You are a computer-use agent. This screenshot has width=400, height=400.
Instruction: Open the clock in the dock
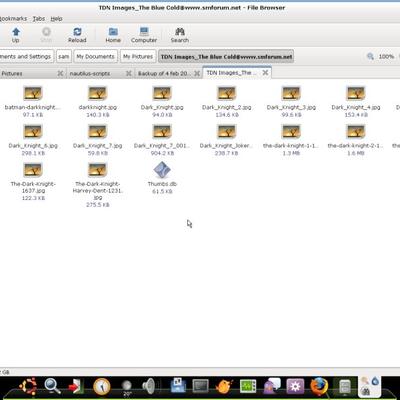(102, 387)
